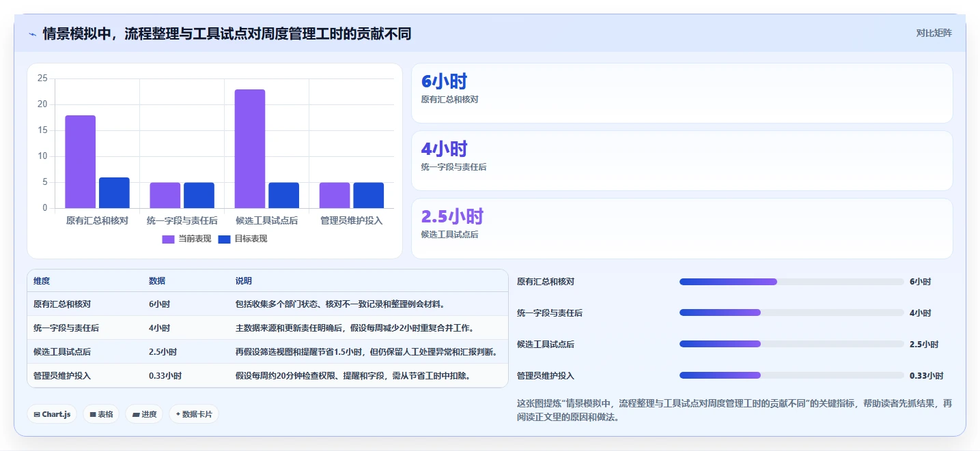This screenshot has height=451, width=980.
Task: Click the blue bar for 原有汇总和核对
Action: (114, 192)
